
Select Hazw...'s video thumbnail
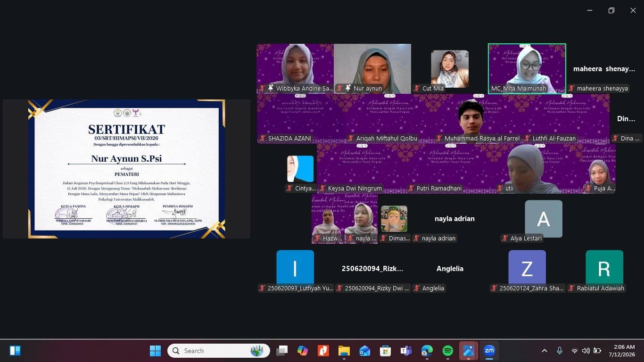pos(328,219)
